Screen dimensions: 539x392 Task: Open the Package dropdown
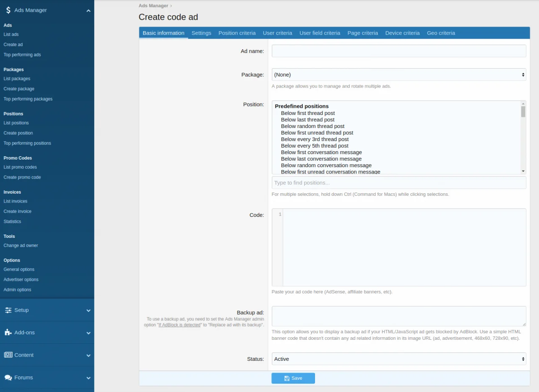coord(398,75)
